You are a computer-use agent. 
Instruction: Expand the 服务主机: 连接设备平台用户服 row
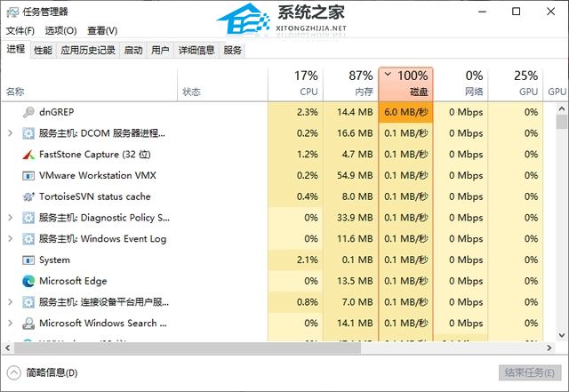click(x=10, y=301)
